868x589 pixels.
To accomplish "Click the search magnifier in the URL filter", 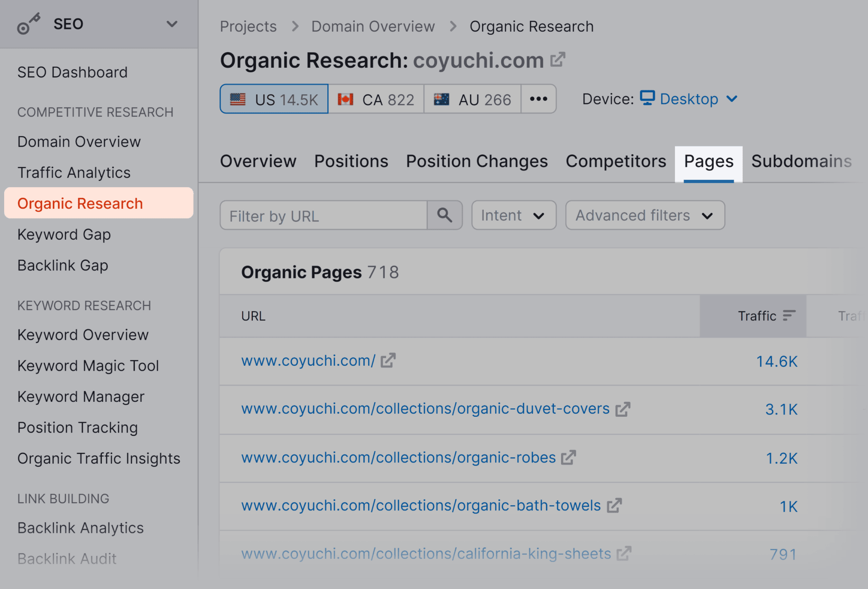I will (445, 215).
